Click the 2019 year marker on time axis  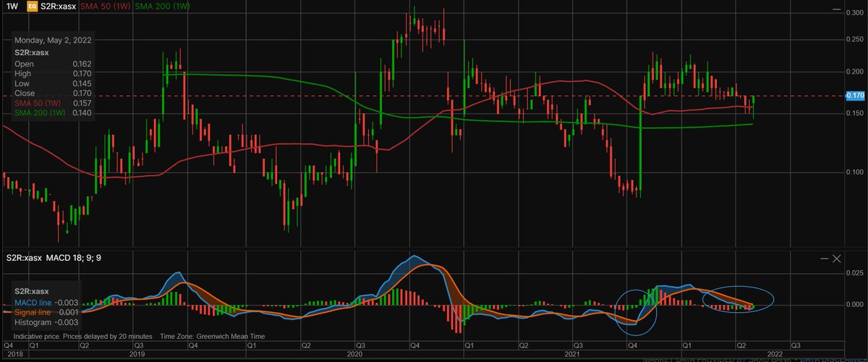tap(139, 354)
